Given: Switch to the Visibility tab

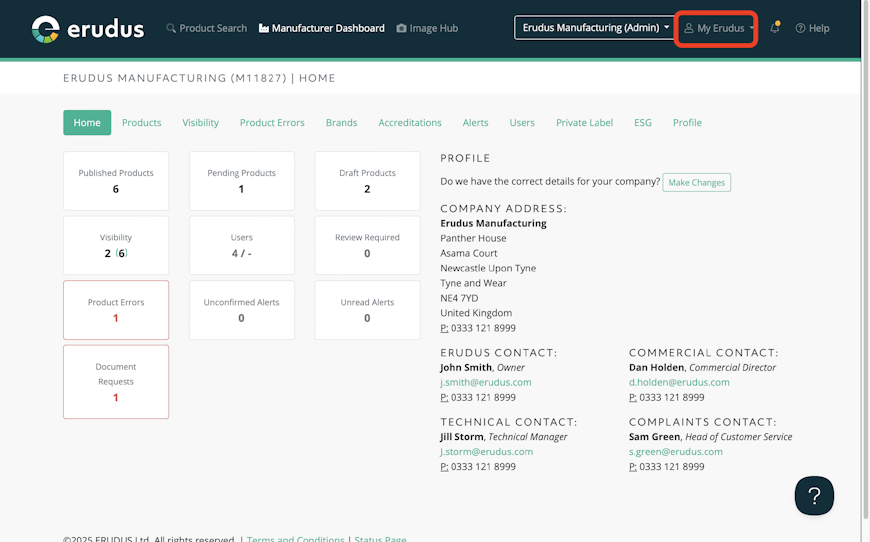Looking at the screenshot, I should coord(200,123).
